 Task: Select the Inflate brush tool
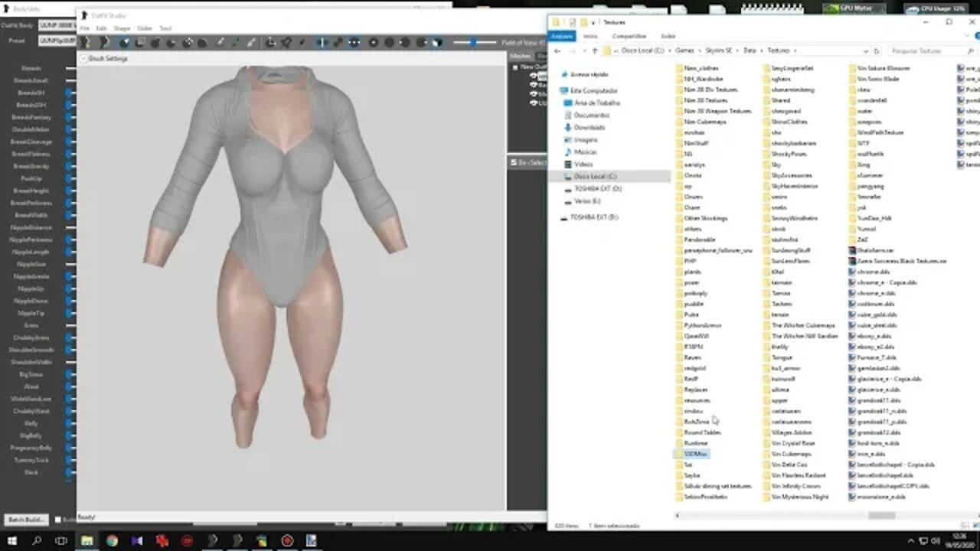point(155,43)
